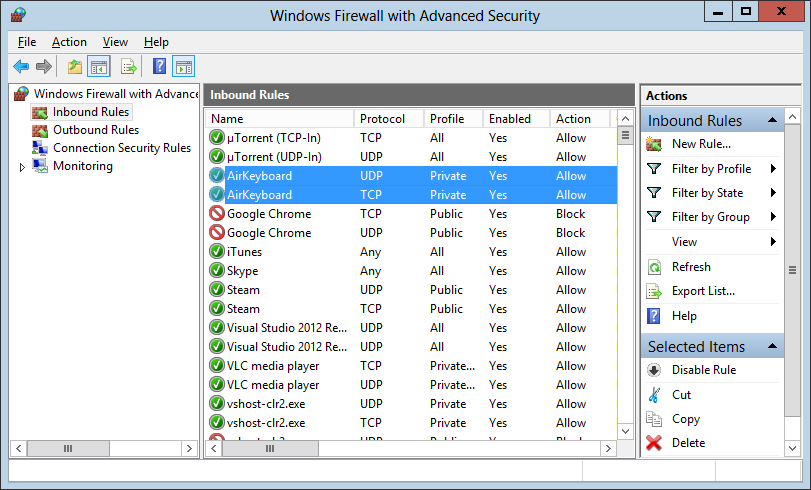Click the Forward arrow toolbar icon

point(43,67)
